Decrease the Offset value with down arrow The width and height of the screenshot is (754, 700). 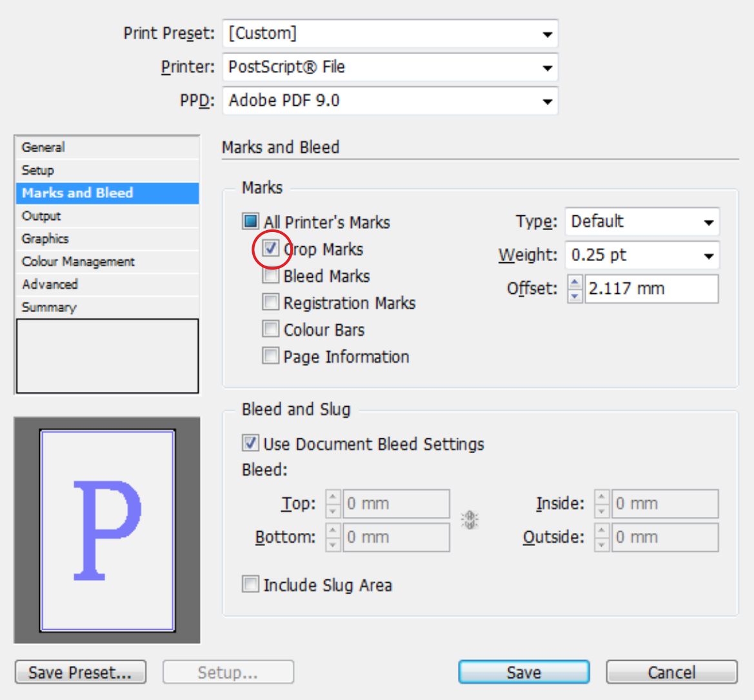tap(575, 296)
